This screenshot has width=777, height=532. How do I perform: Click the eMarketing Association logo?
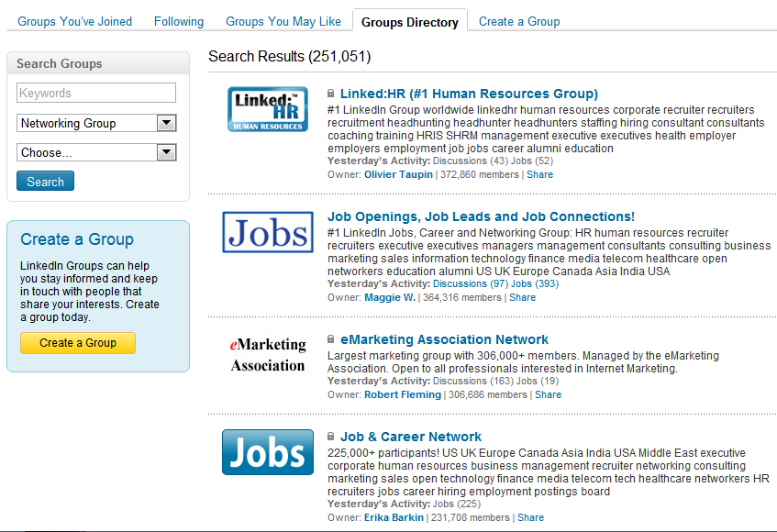(268, 355)
